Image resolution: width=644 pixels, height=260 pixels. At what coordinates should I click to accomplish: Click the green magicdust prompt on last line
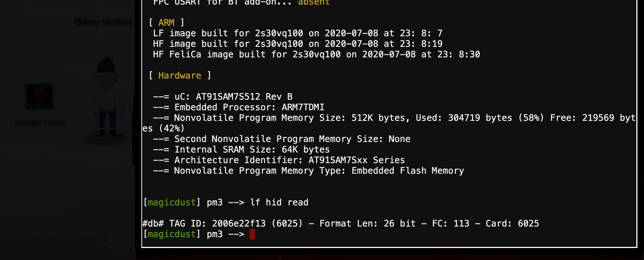172,234
